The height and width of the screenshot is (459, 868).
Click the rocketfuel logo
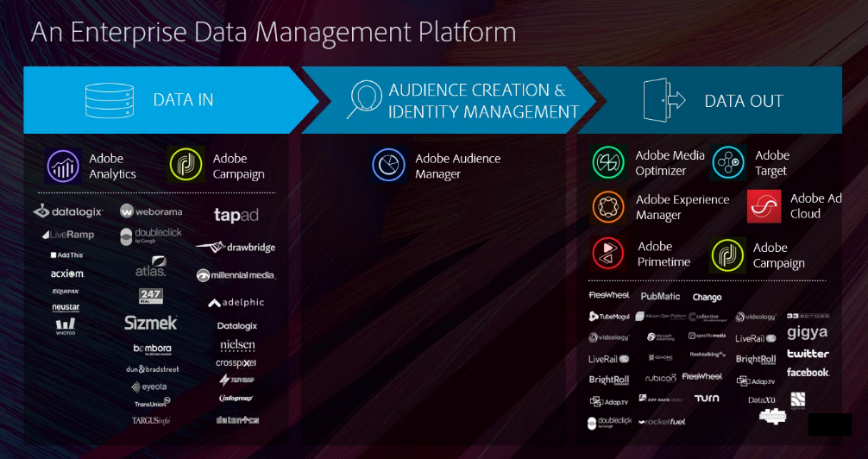[x=662, y=422]
